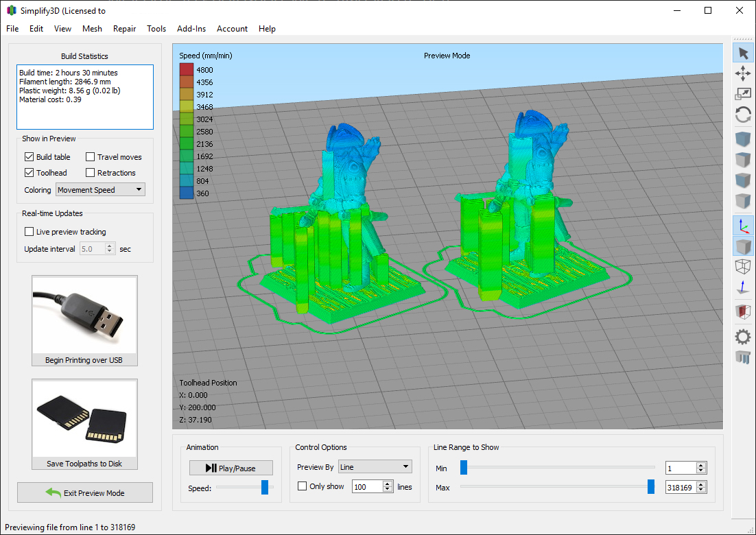The height and width of the screenshot is (535, 756).
Task: Click Exit Preview Mode button
Action: (85, 492)
